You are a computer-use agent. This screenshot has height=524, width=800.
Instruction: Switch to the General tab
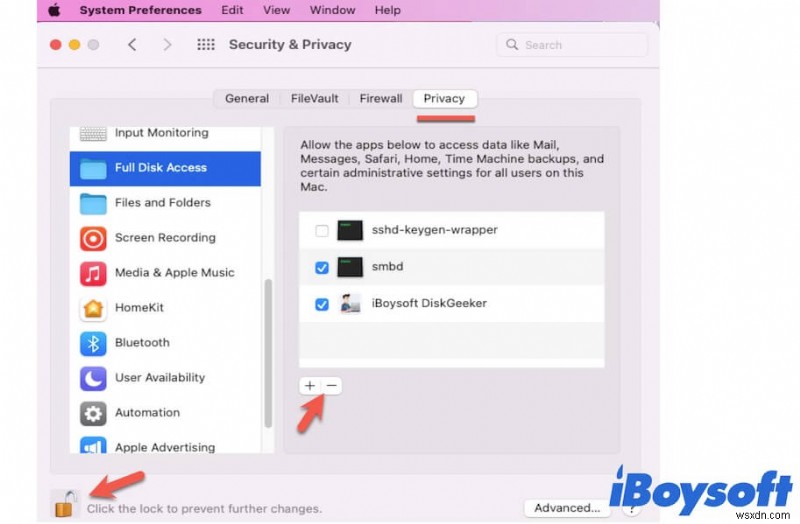tap(247, 98)
